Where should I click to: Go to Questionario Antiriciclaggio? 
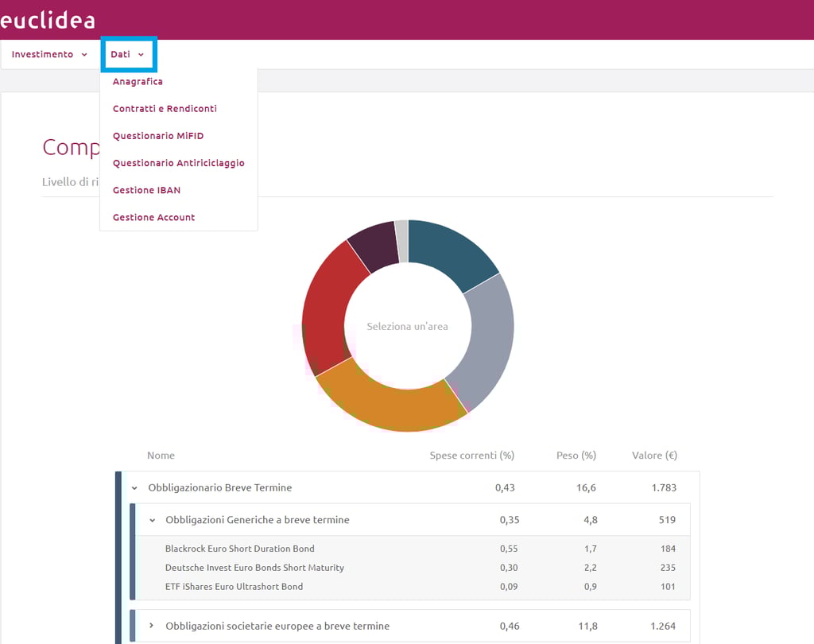click(x=178, y=163)
